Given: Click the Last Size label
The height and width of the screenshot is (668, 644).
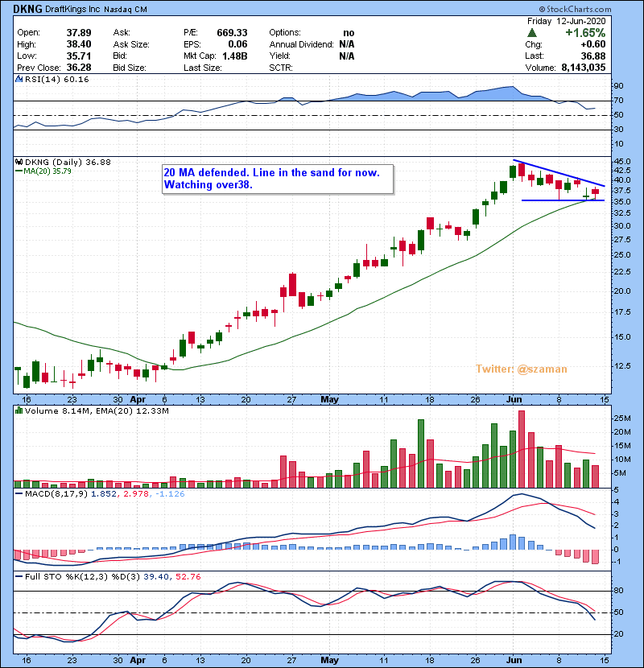Looking at the screenshot, I should click(x=202, y=68).
